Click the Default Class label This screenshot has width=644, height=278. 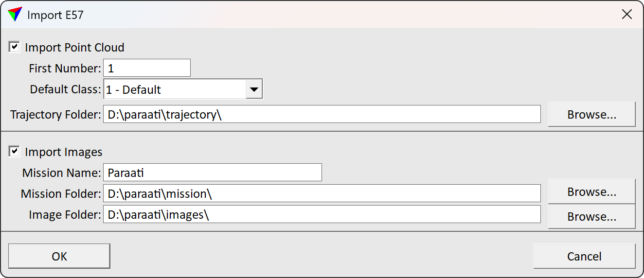(66, 89)
